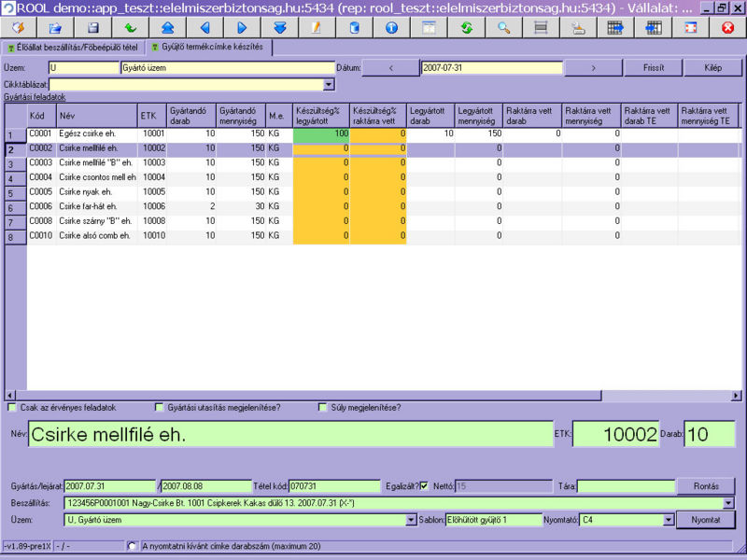Click the open folder toolbar icon

[x=56, y=27]
